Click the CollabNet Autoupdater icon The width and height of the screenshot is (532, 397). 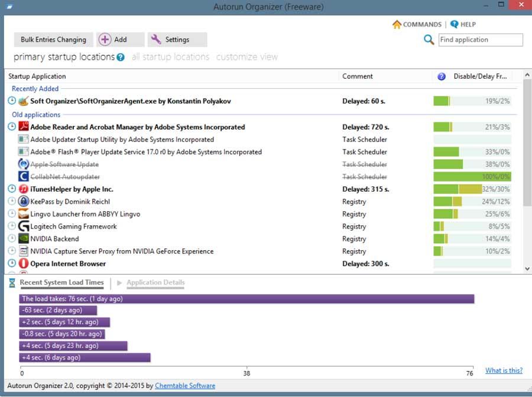tap(24, 176)
